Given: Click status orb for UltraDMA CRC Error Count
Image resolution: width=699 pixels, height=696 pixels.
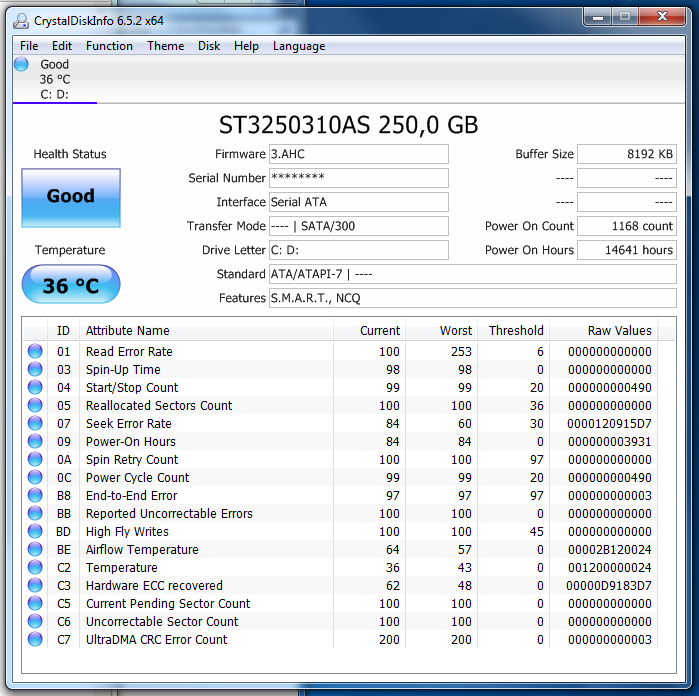Looking at the screenshot, I should coord(35,639).
